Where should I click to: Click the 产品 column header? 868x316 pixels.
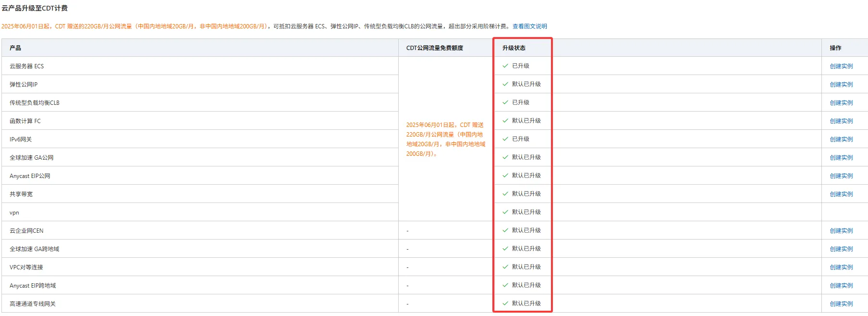(x=15, y=48)
